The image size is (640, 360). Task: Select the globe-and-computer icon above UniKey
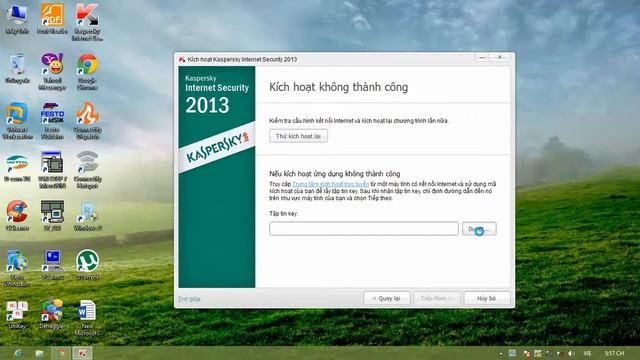tap(17, 268)
